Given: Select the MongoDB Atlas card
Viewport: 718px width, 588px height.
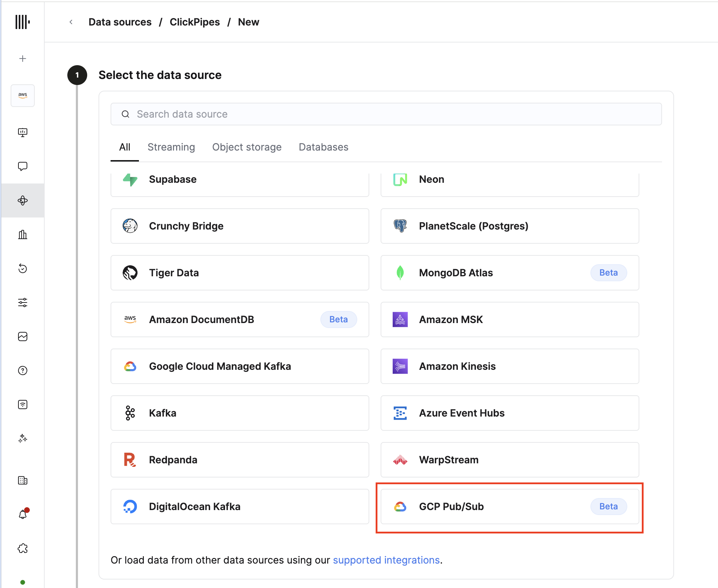Looking at the screenshot, I should coord(510,273).
